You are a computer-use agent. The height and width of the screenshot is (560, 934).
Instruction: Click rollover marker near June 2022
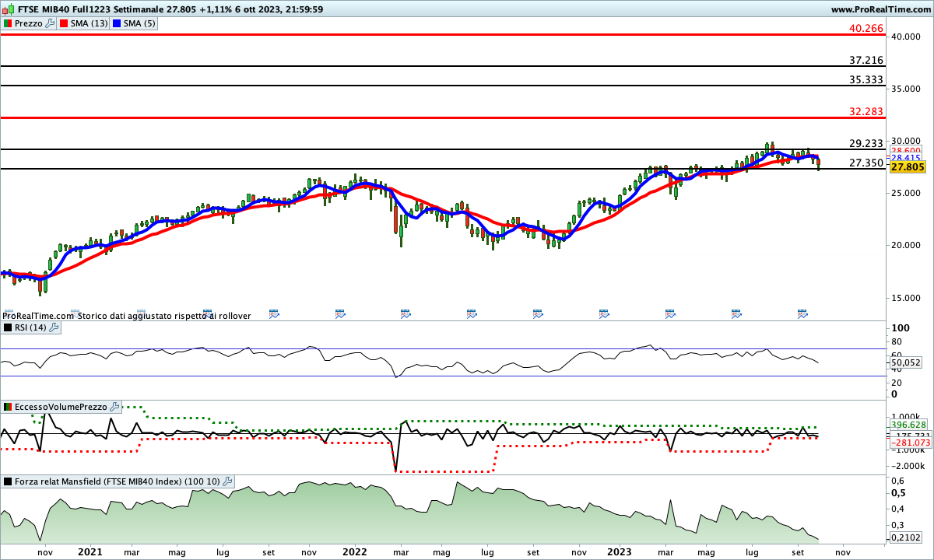[x=472, y=313]
